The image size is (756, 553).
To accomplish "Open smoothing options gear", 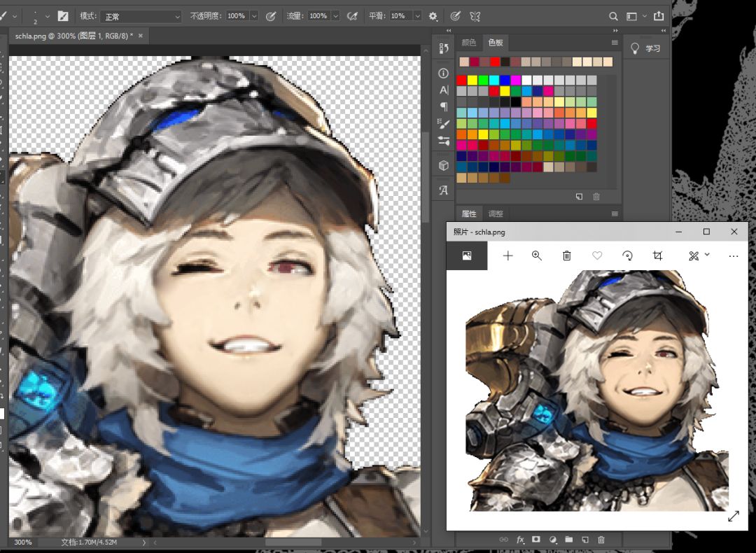I will (433, 16).
